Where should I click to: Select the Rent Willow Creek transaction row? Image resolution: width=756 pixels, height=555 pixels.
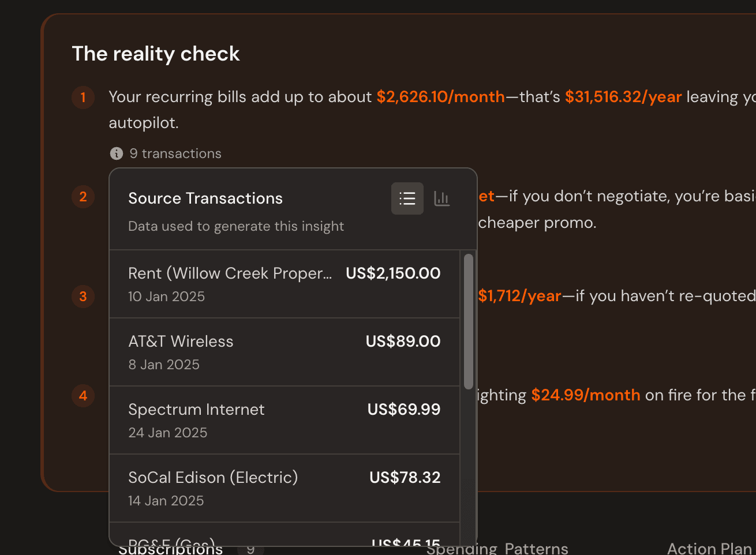pyautogui.click(x=284, y=284)
